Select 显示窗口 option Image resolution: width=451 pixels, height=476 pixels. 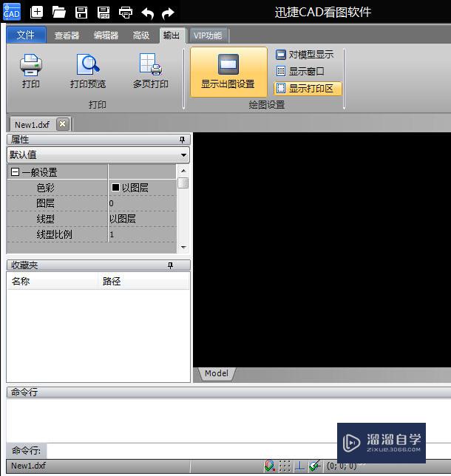pyautogui.click(x=300, y=72)
